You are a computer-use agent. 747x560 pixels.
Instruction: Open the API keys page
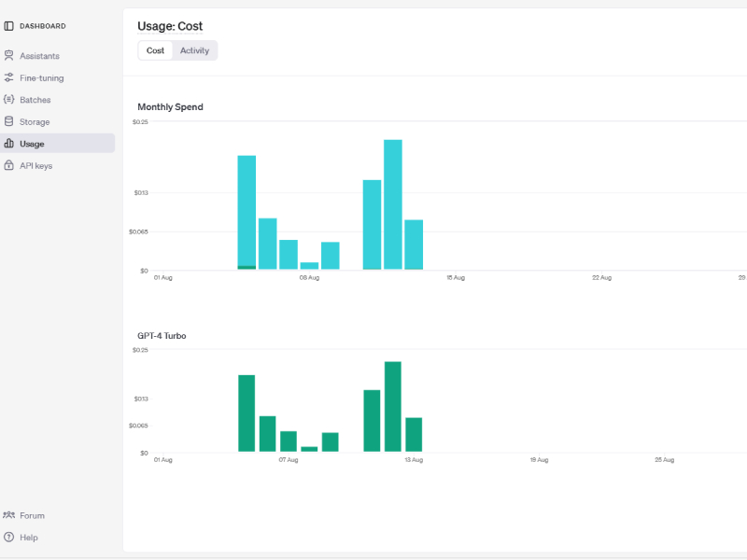(35, 166)
